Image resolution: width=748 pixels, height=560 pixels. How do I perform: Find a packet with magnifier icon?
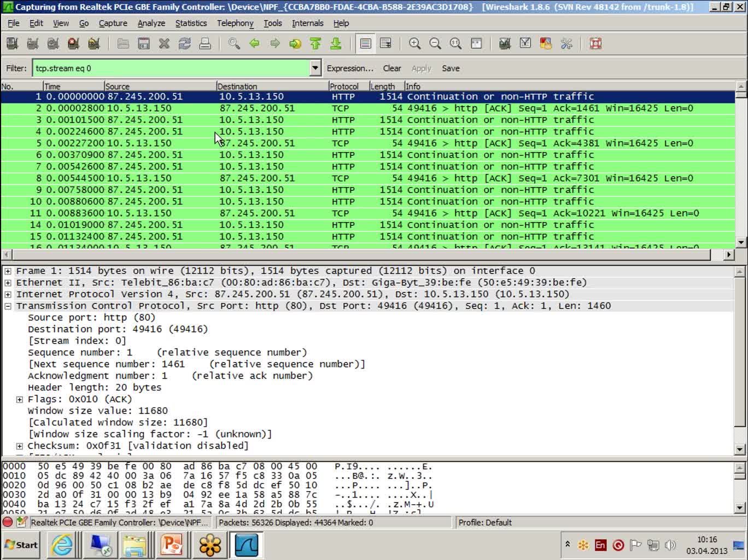point(234,44)
